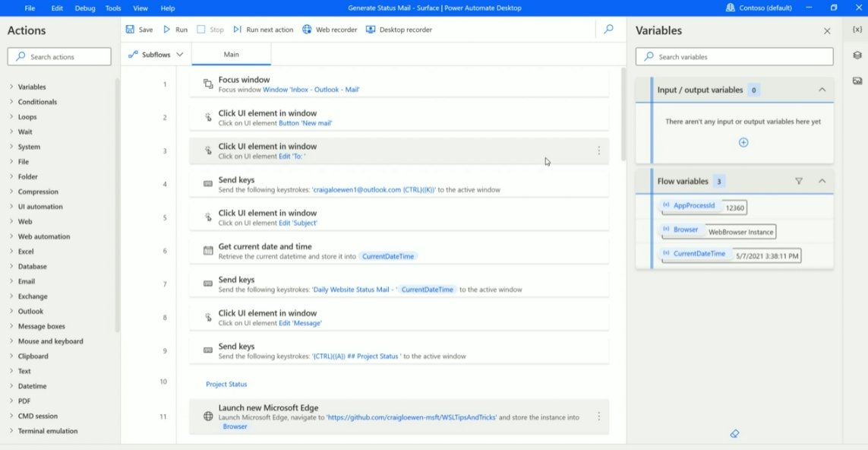The image size is (868, 450).
Task: Toggle the variables {x} pane icon
Action: pyautogui.click(x=857, y=30)
